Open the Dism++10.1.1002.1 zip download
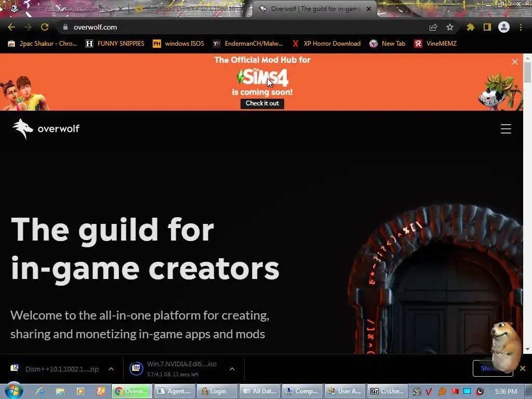The width and height of the screenshot is (532, 399). tap(55, 369)
